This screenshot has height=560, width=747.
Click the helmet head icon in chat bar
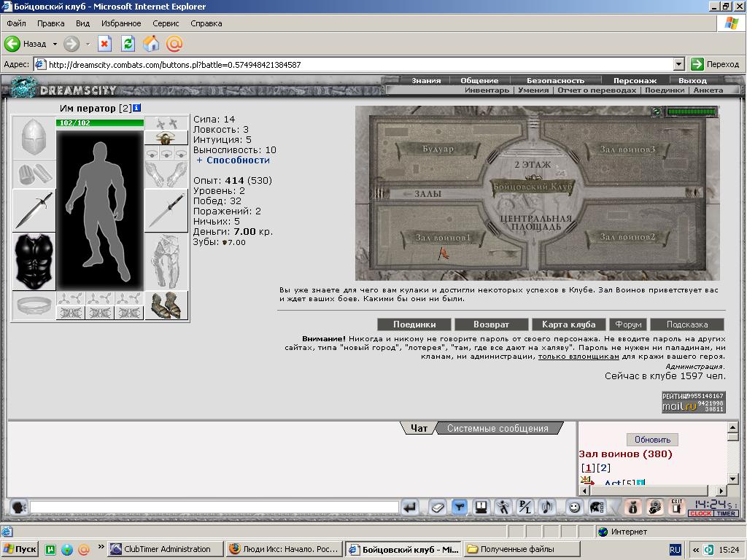point(597,507)
